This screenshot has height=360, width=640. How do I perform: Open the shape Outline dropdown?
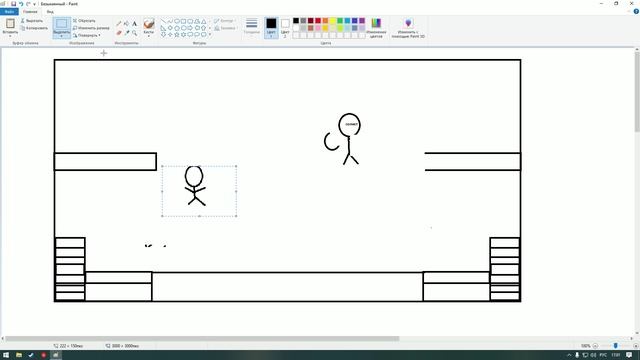coord(224,20)
